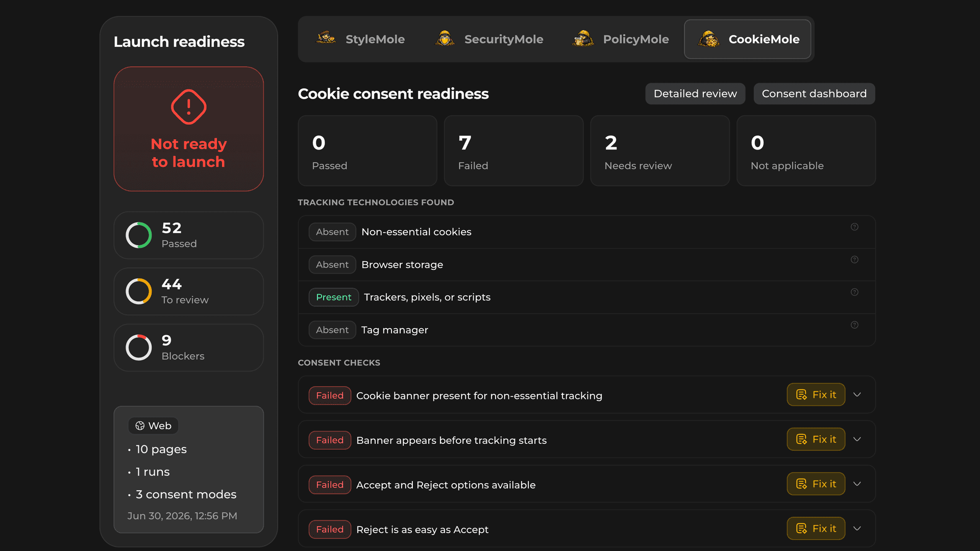Click Failed badge on Banner appears row
The image size is (980, 551).
[330, 440]
